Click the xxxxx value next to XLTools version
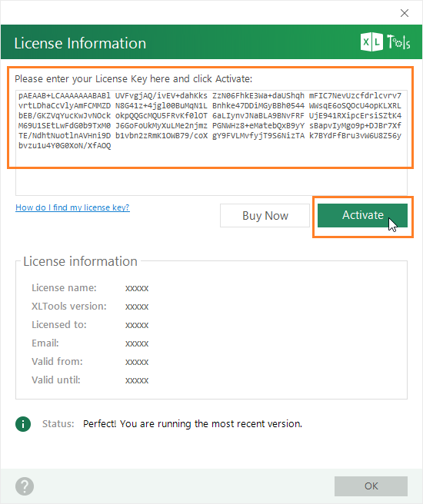 [137, 307]
